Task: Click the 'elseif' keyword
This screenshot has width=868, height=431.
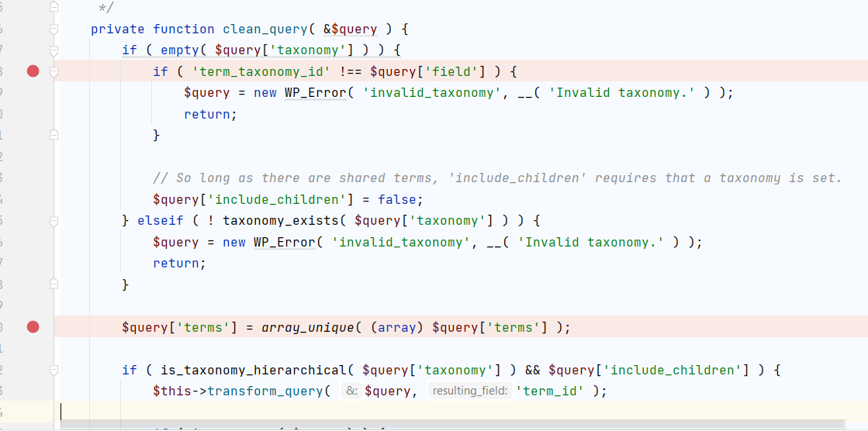Action: tap(161, 221)
